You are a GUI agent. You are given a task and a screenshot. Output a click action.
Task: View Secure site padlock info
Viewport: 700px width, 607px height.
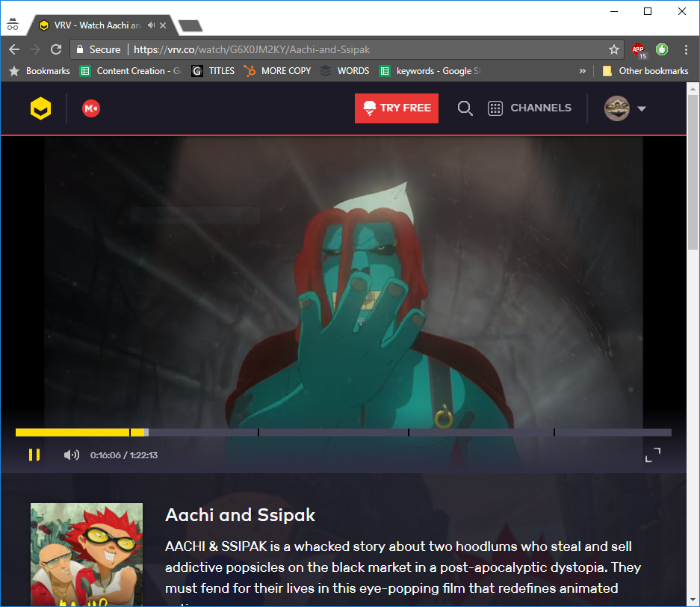coord(98,49)
